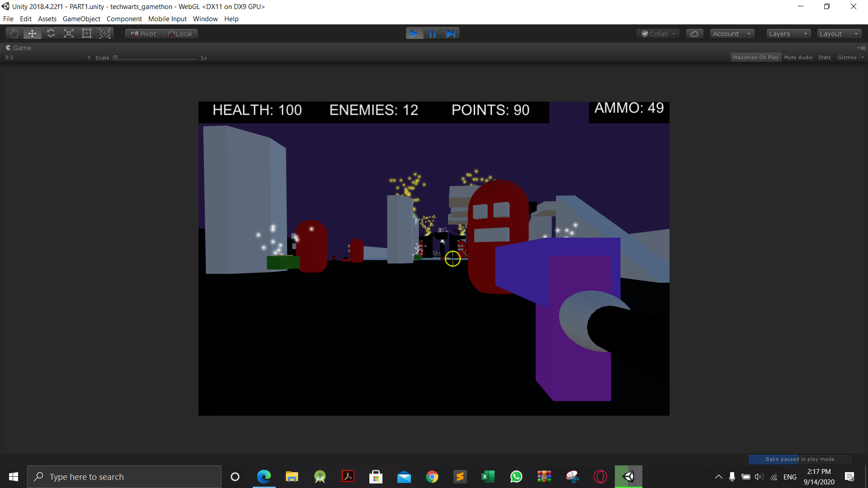Image resolution: width=868 pixels, height=488 pixels.
Task: Select the Scale tool
Action: (69, 33)
